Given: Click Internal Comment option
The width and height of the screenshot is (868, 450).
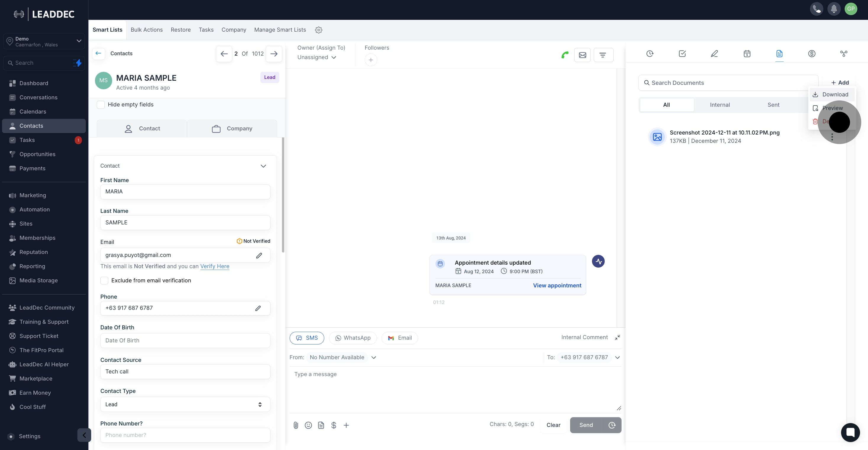Looking at the screenshot, I should (584, 337).
